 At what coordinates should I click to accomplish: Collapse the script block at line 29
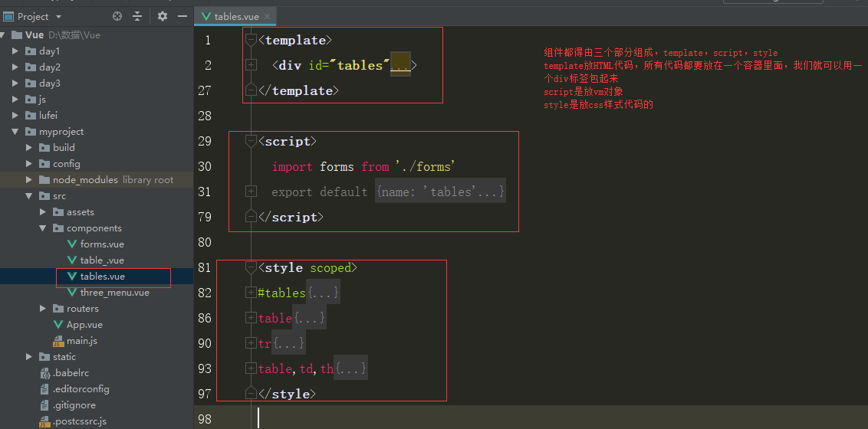252,141
